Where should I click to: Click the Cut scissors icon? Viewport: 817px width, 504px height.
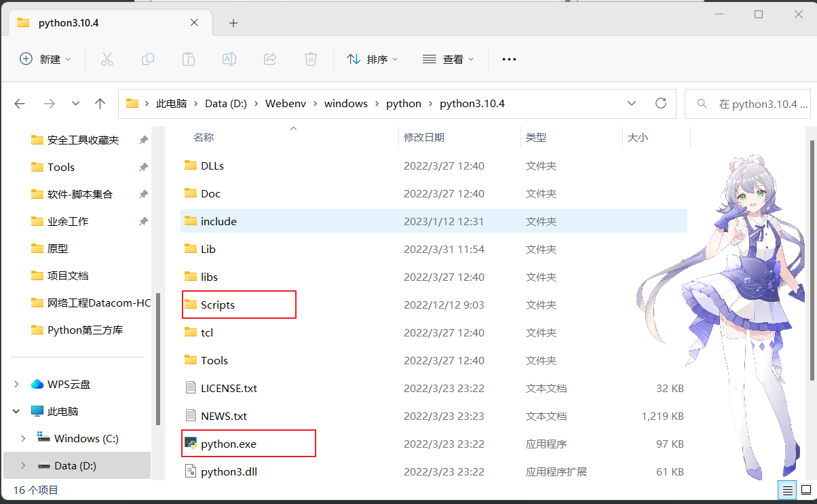point(107,59)
